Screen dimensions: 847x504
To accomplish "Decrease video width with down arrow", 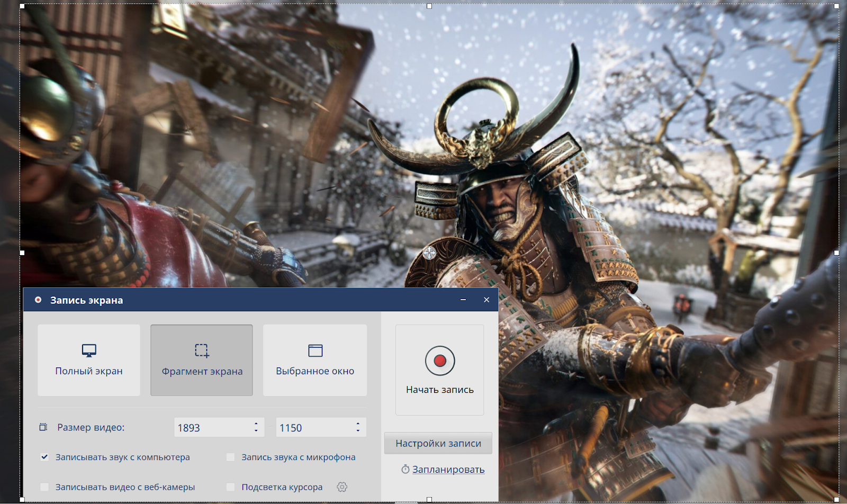I will pyautogui.click(x=256, y=431).
